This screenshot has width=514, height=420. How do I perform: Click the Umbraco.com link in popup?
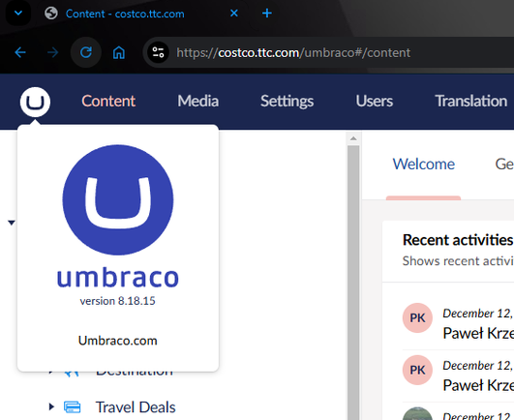point(118,341)
